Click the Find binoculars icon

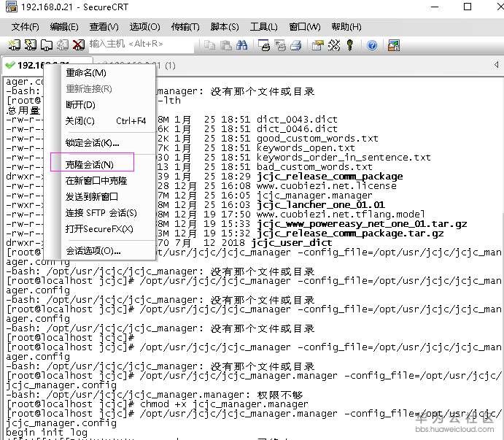(x=241, y=45)
